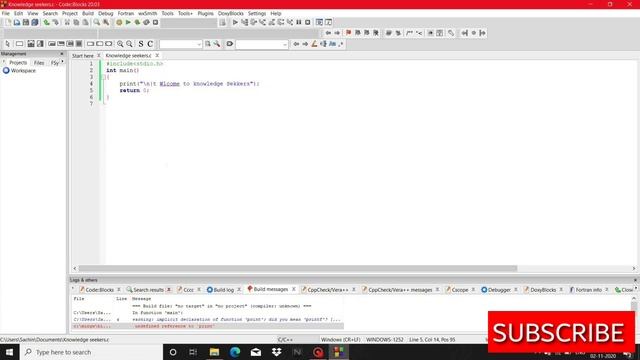Select the undefined reference error row
This screenshot has height=360, width=640.
(208, 326)
